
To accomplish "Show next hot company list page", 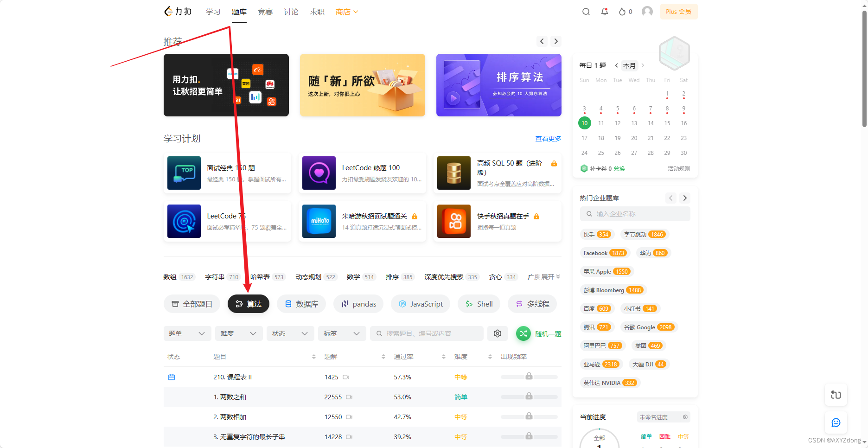I will pos(685,198).
